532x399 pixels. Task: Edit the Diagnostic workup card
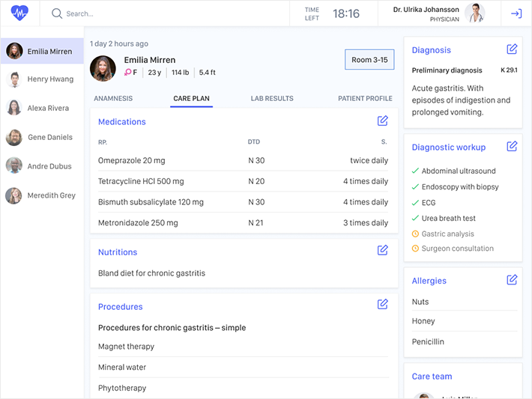click(512, 147)
